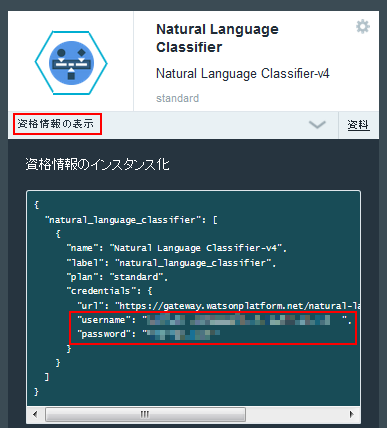Click the Natural Language Classifier title
The height and width of the screenshot is (428, 387).
(x=217, y=38)
